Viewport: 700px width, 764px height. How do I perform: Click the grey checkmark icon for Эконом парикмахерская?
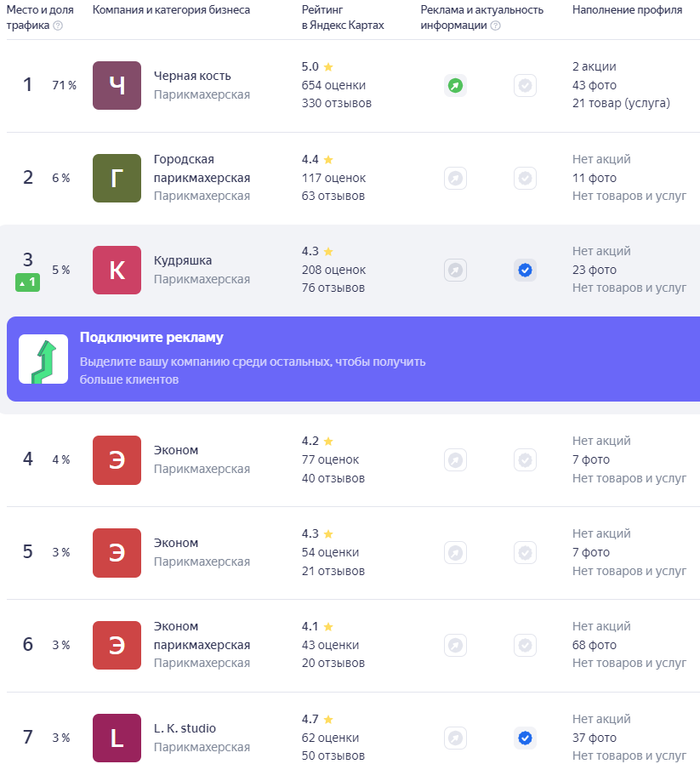point(525,646)
